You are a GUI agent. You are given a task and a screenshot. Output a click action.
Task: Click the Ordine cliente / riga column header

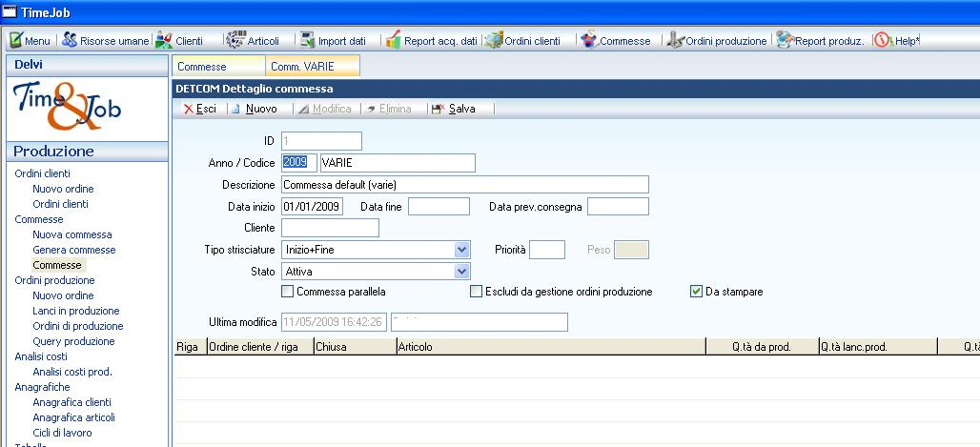coord(260,346)
